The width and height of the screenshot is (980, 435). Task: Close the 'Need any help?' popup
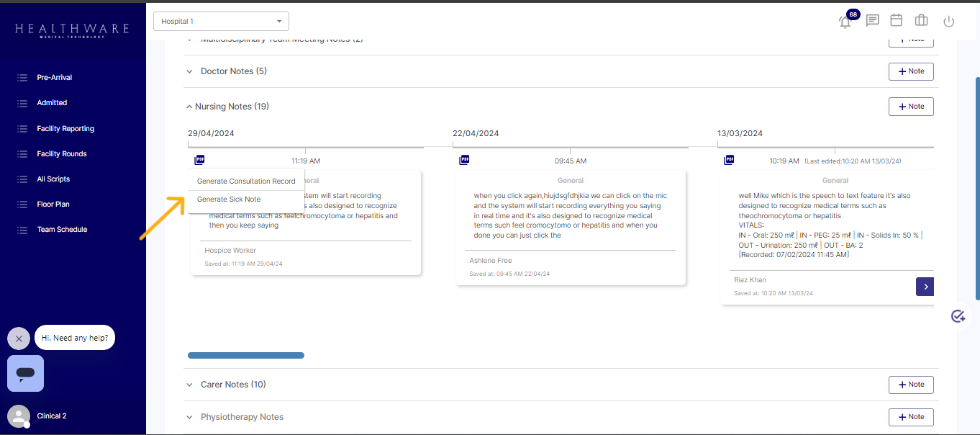(x=19, y=338)
